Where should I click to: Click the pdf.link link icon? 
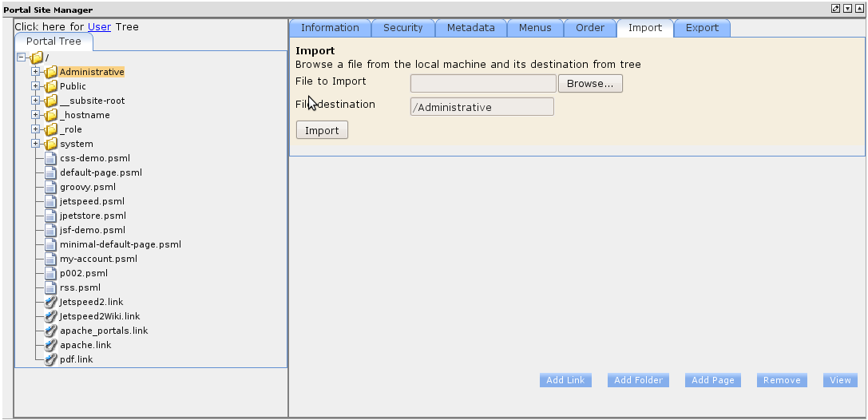50,359
